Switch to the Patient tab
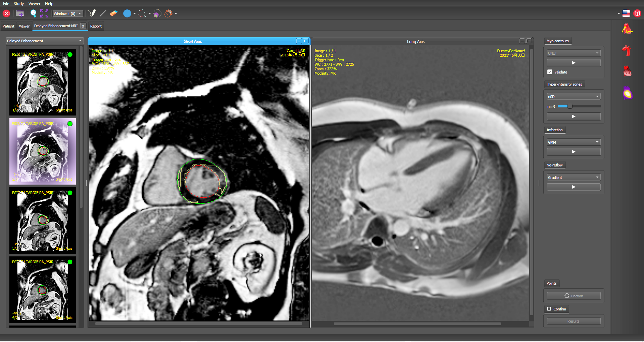The image size is (644, 342). pyautogui.click(x=8, y=26)
